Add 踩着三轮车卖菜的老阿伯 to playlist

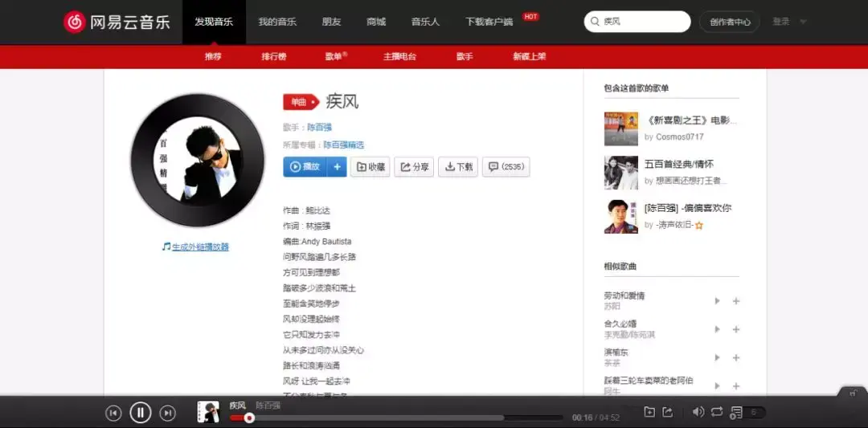click(x=736, y=386)
